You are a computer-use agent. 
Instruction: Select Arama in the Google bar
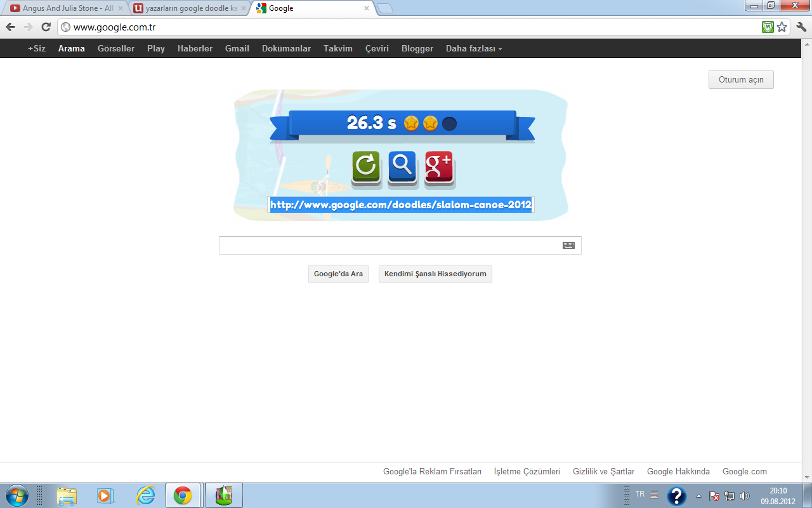click(x=72, y=48)
